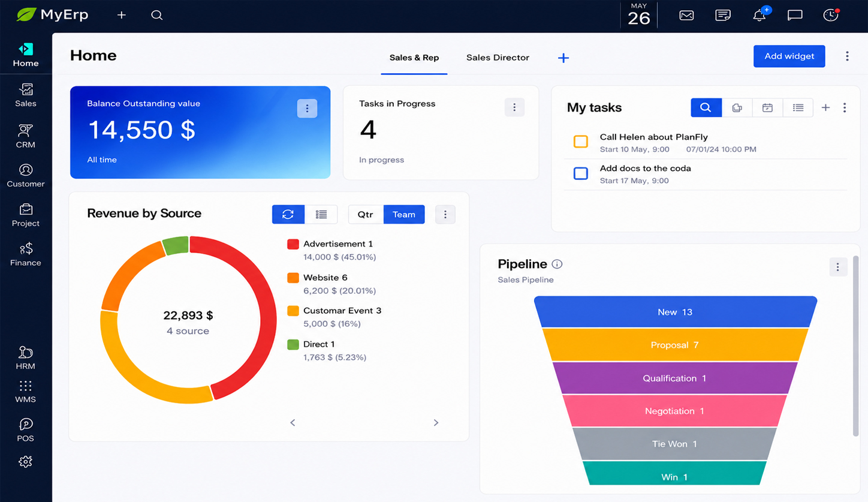This screenshot has height=502, width=868.
Task: Open the Sales module in sidebar
Action: (26, 95)
